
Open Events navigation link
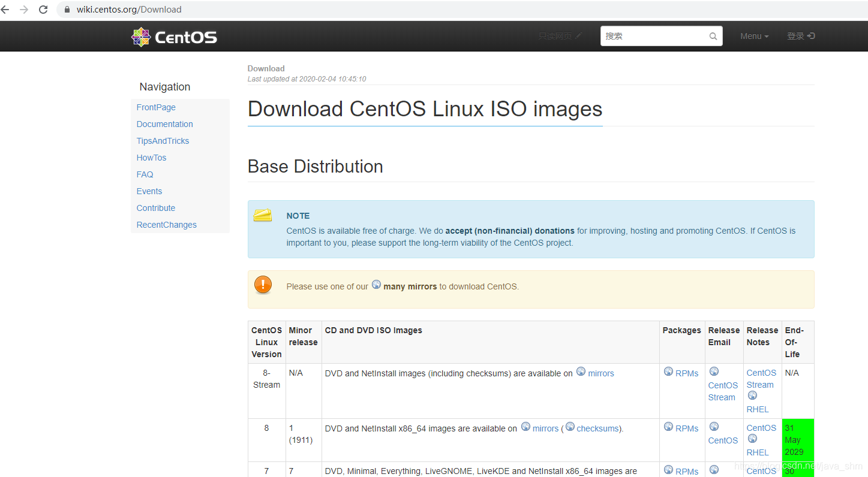pos(149,191)
